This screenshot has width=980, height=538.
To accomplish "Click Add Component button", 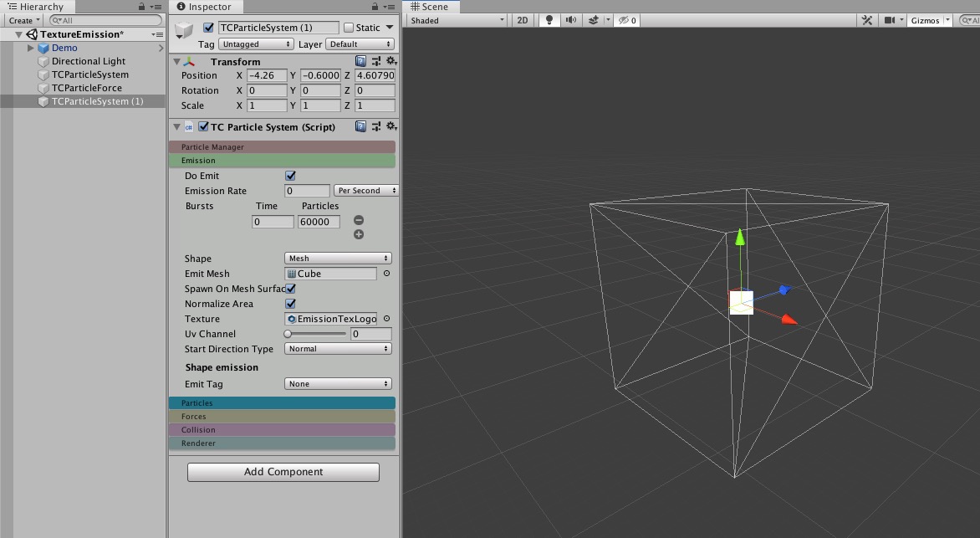I will coord(283,472).
